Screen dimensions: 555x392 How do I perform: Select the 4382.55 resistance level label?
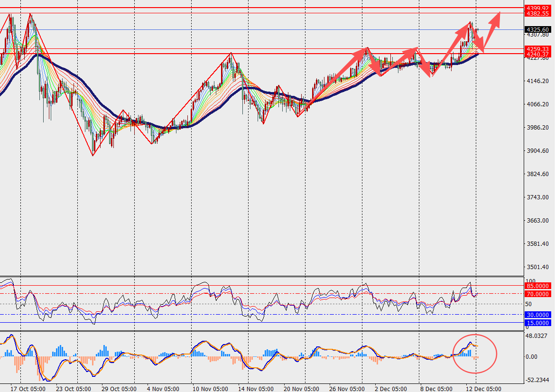coord(537,14)
